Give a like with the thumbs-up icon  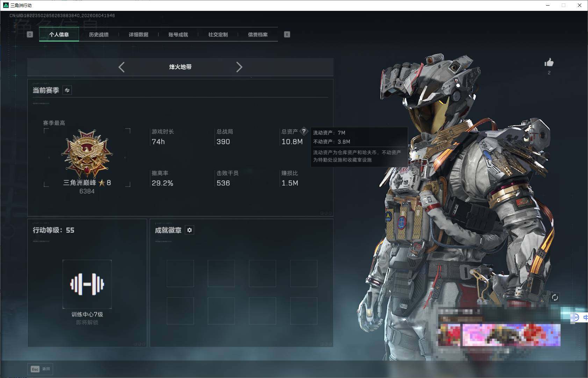point(549,63)
